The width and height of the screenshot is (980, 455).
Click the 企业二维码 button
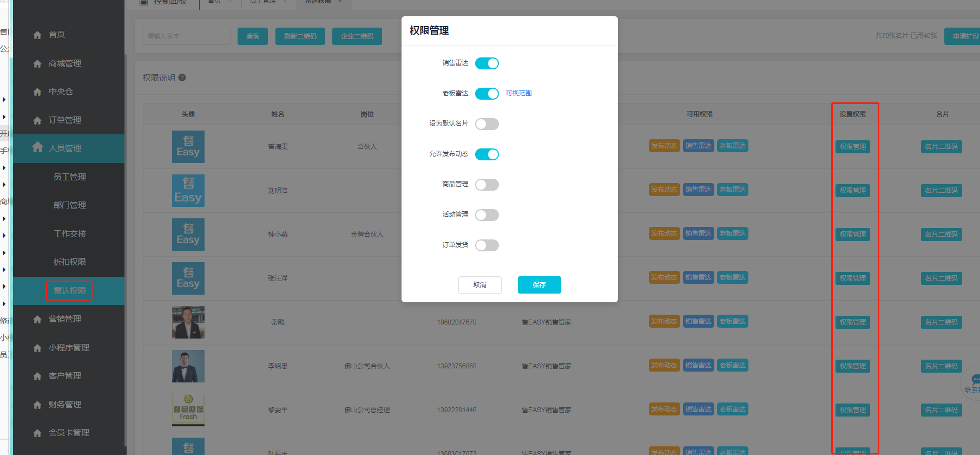357,36
